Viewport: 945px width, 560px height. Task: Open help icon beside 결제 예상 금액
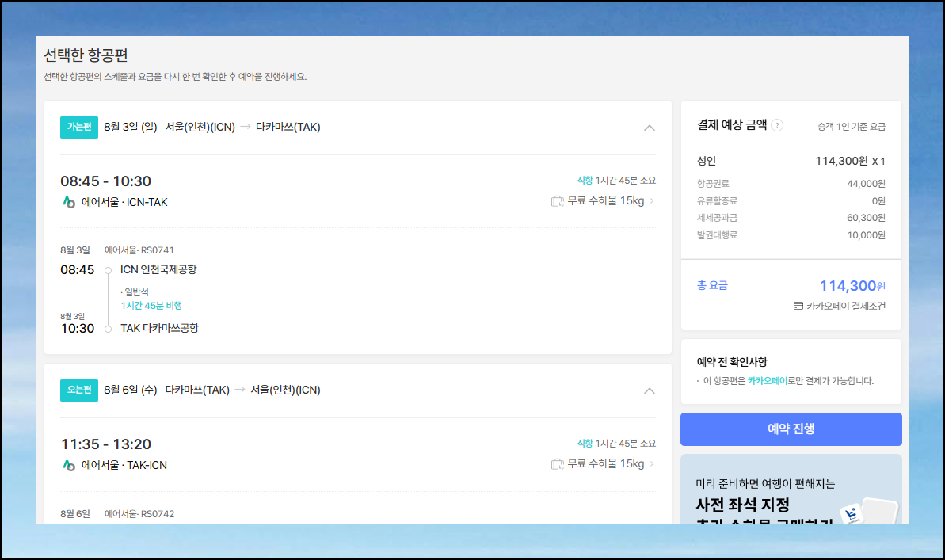pos(777,125)
